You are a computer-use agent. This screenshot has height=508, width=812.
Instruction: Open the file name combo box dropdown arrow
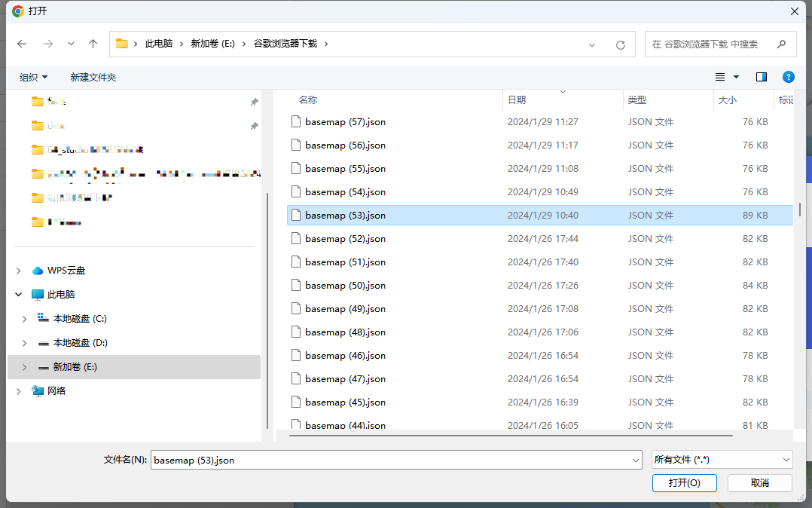[x=635, y=459]
